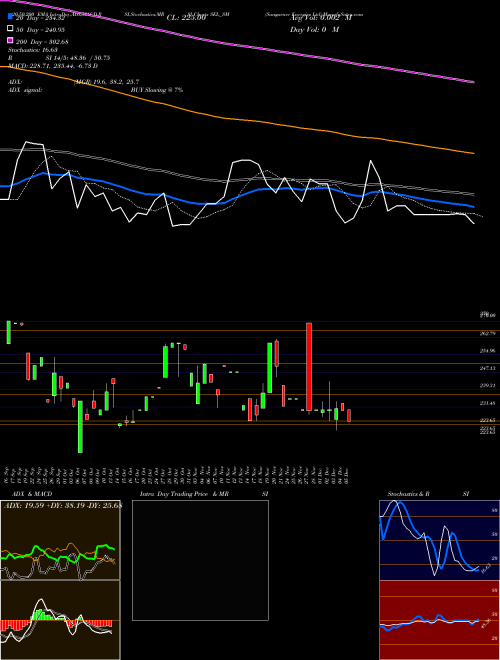The width and height of the screenshot is (500, 660).
Task: Click the empty Intra Day Trading Price box
Action: [x=200, y=560]
